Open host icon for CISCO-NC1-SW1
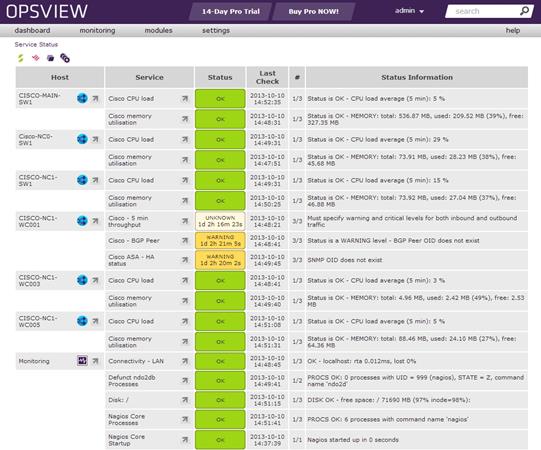Image resolution: width=541 pixels, height=450 pixels. [82, 180]
